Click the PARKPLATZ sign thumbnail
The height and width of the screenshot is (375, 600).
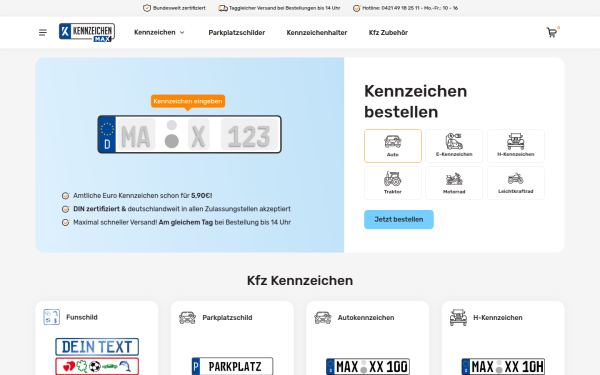[232, 366]
